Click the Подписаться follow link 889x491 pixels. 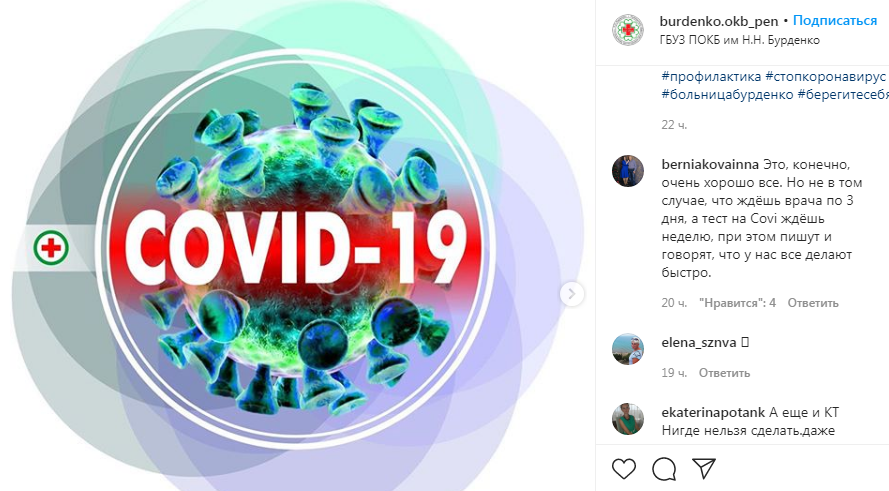click(x=835, y=21)
